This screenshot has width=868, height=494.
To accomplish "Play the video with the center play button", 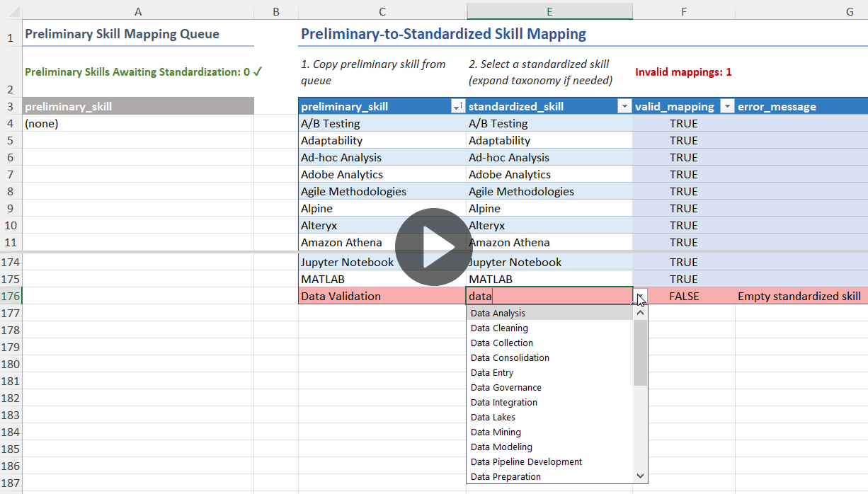I will 434,247.
